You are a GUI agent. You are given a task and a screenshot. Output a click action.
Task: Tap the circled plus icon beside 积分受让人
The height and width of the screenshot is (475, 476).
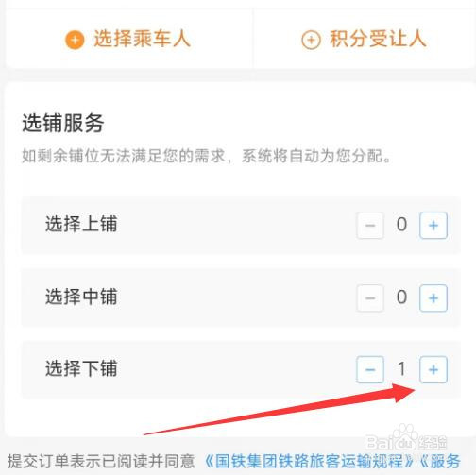311,40
